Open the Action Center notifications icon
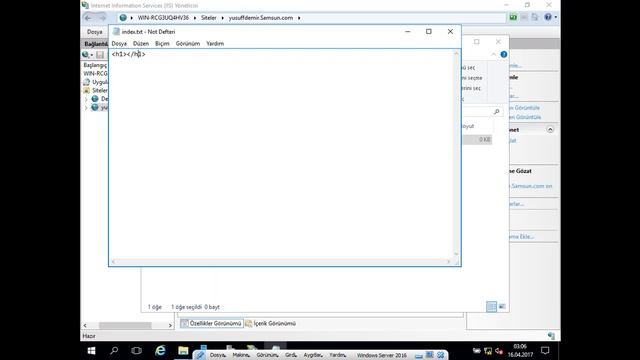Image resolution: width=640 pixels, height=360 pixels. tap(545, 350)
